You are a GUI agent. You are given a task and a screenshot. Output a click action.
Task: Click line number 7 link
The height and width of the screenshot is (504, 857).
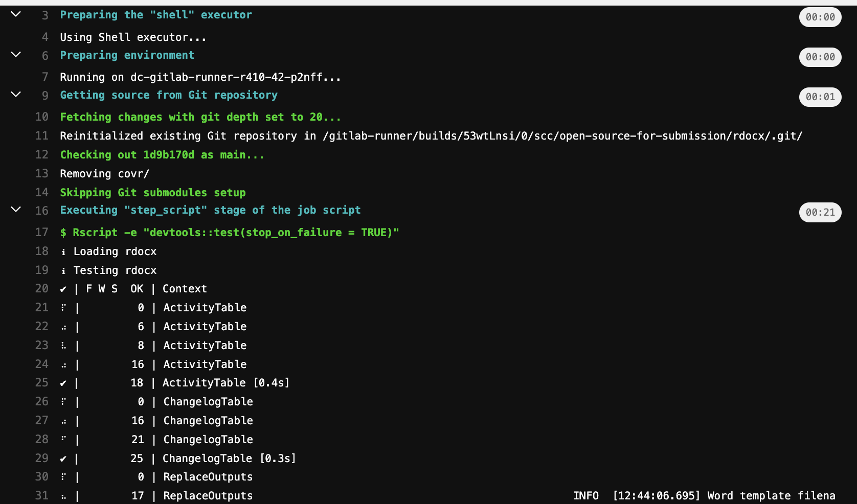pyautogui.click(x=45, y=77)
